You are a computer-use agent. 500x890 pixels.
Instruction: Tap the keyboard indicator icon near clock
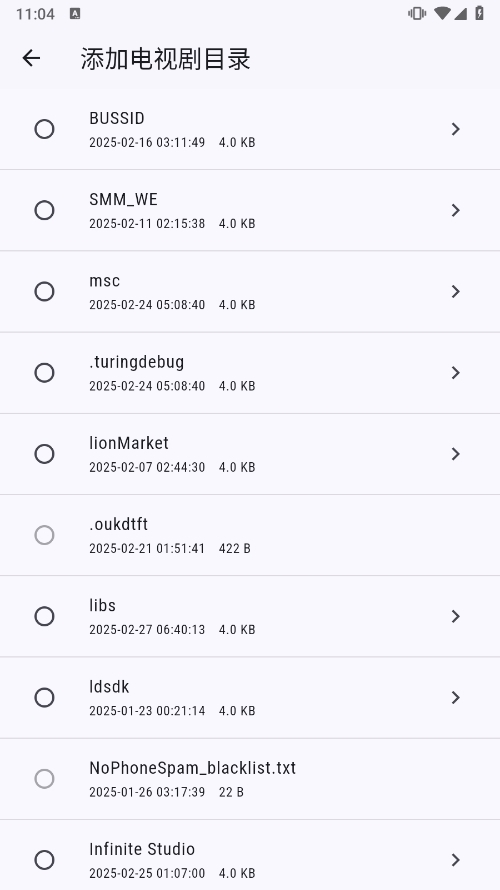(75, 14)
